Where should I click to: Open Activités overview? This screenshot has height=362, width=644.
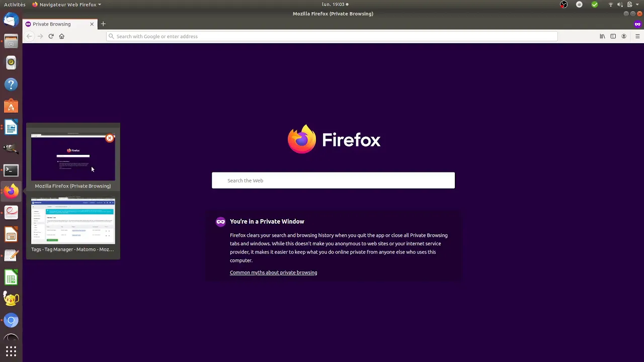click(15, 5)
